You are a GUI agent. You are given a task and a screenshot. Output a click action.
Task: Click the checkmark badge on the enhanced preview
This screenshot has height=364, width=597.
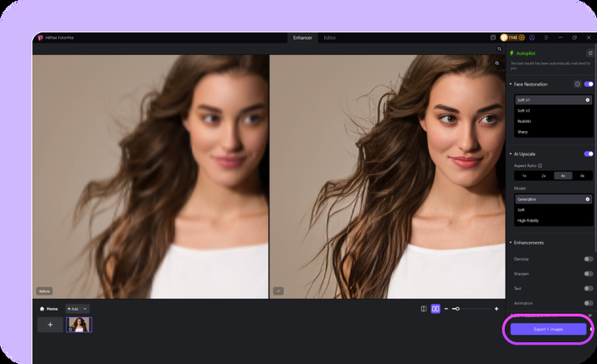pos(278,291)
